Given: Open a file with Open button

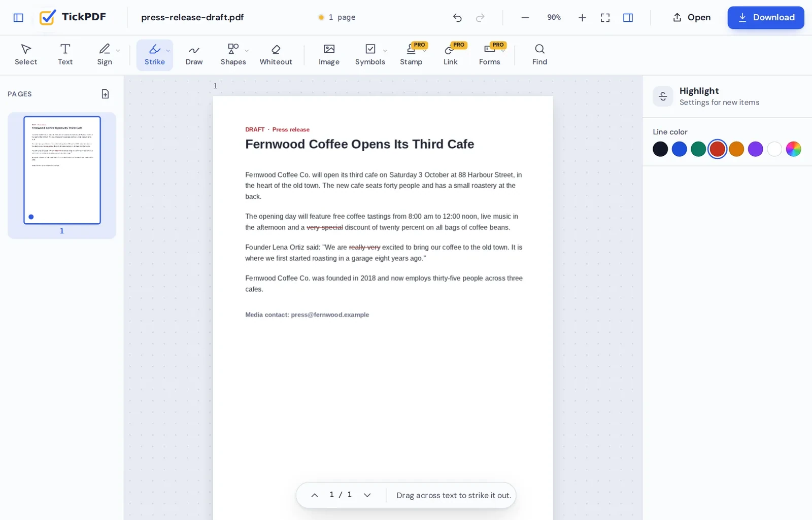Looking at the screenshot, I should 691,18.
